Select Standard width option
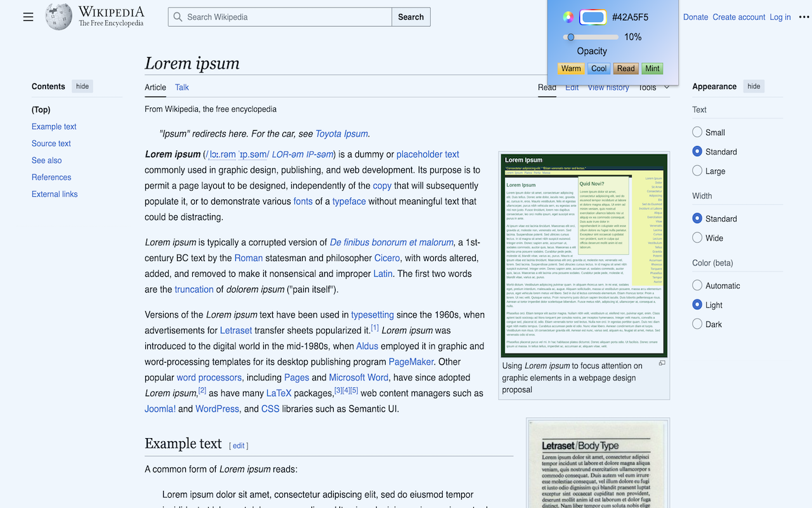This screenshot has width=812, height=508. tap(697, 218)
